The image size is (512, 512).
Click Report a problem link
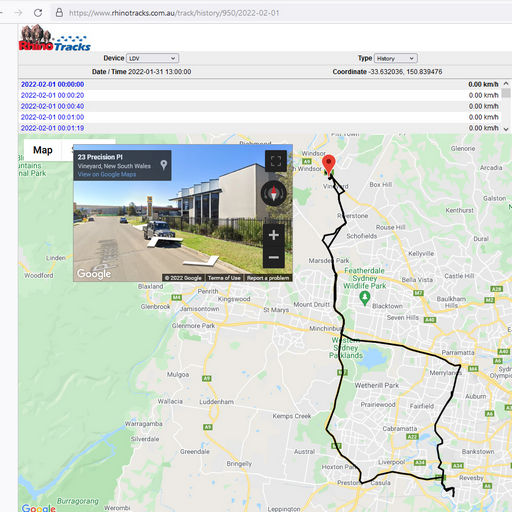tap(268, 278)
